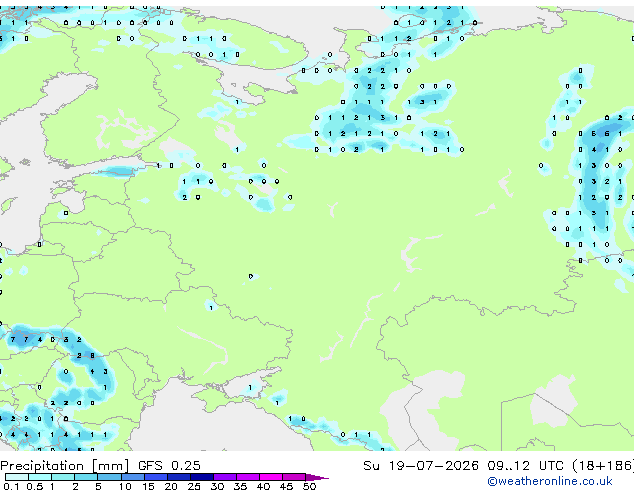This screenshot has height=490, width=634.
Task: Click the 'GFS 0.25' model label
Action: tap(169, 466)
